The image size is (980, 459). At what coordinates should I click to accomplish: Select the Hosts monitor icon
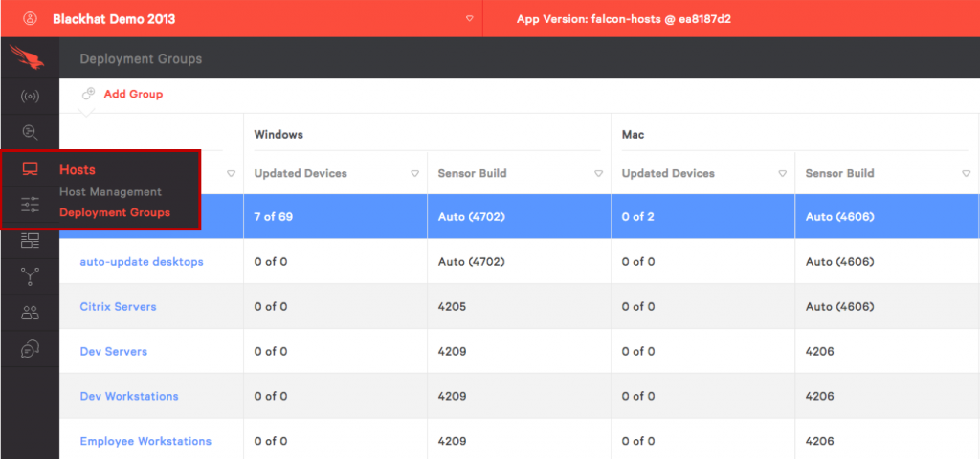tap(30, 169)
